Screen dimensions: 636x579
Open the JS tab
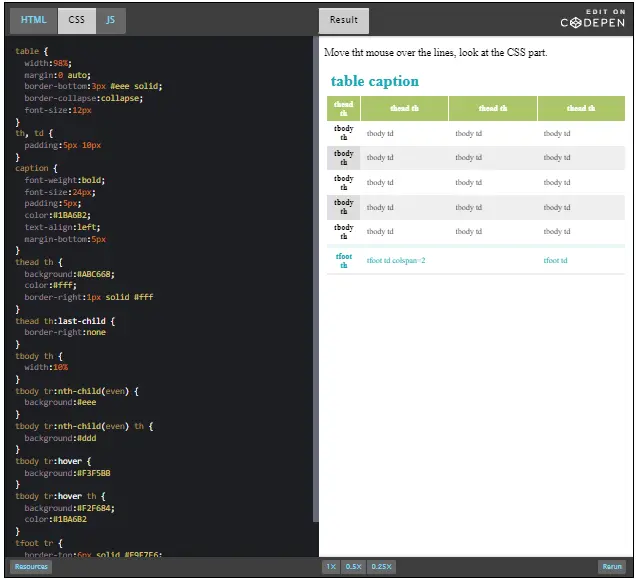[111, 20]
